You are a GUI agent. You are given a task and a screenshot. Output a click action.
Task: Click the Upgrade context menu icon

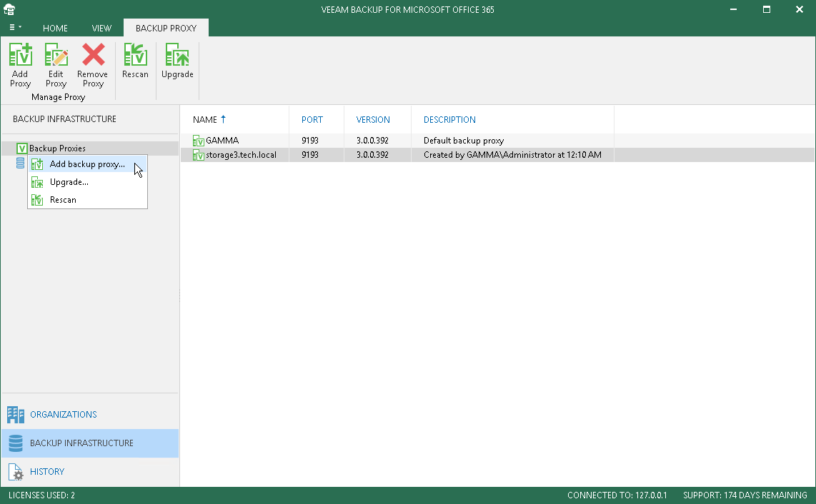37,182
